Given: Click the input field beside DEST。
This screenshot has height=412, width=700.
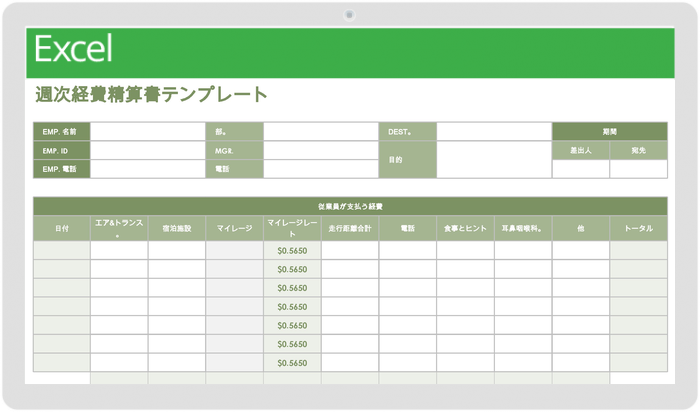Looking at the screenshot, I should [x=494, y=132].
